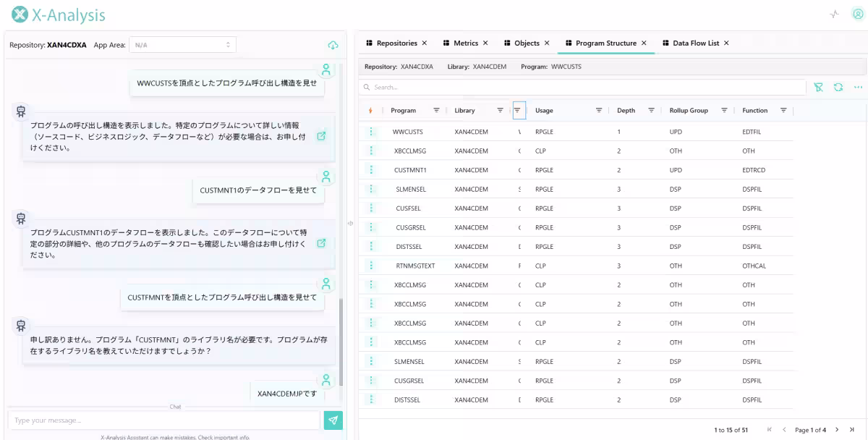Close the Objects tab

(x=547, y=43)
